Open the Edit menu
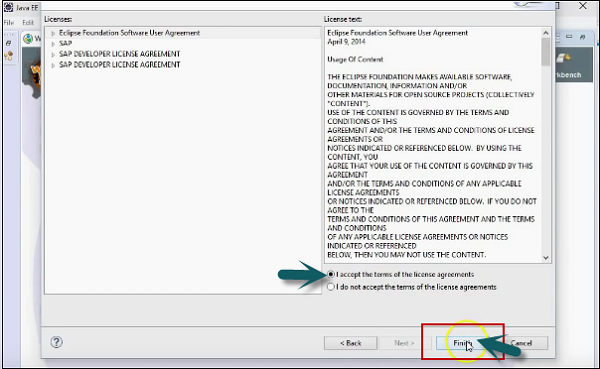Image resolution: width=600 pixels, height=369 pixels. [x=28, y=23]
